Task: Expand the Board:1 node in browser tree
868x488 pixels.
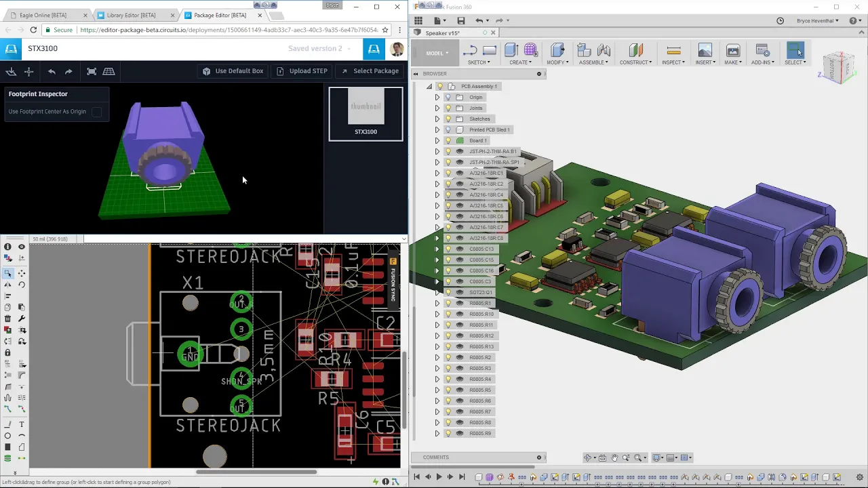Action: point(437,140)
